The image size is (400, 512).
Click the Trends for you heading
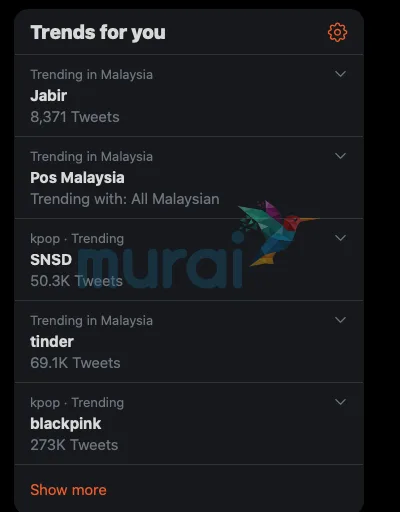tap(98, 33)
